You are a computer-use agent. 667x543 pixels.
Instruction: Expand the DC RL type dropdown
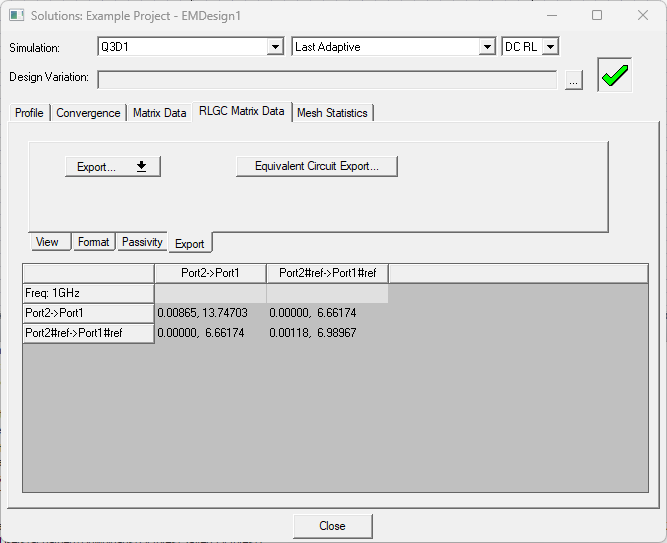[550, 47]
